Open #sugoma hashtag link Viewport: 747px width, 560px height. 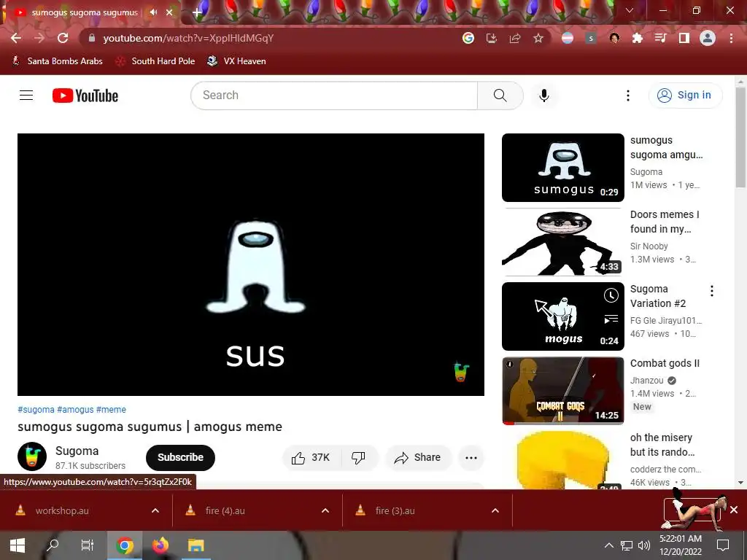pos(36,410)
